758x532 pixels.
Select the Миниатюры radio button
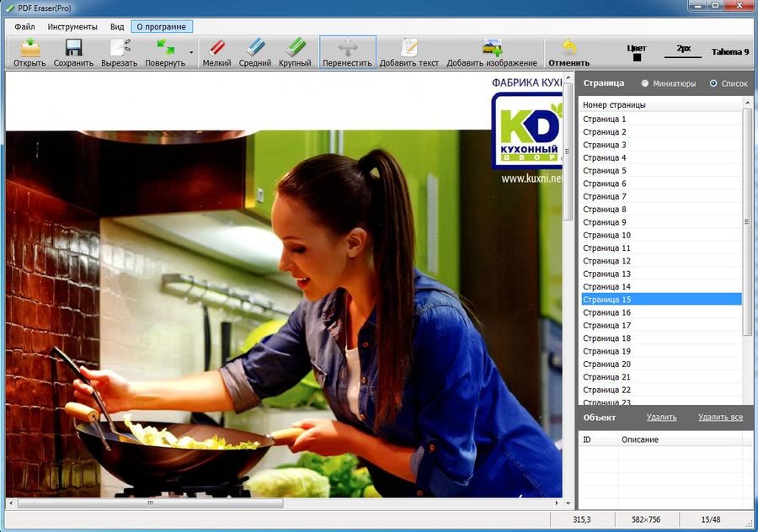point(645,83)
